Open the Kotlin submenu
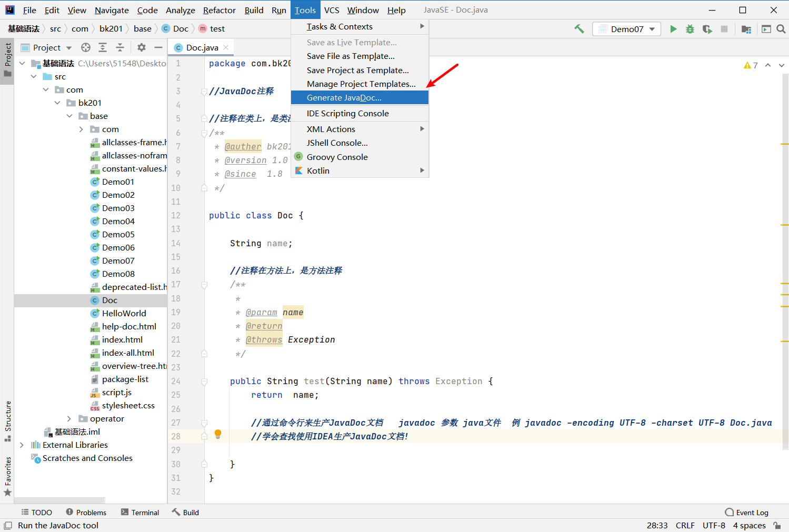 360,170
